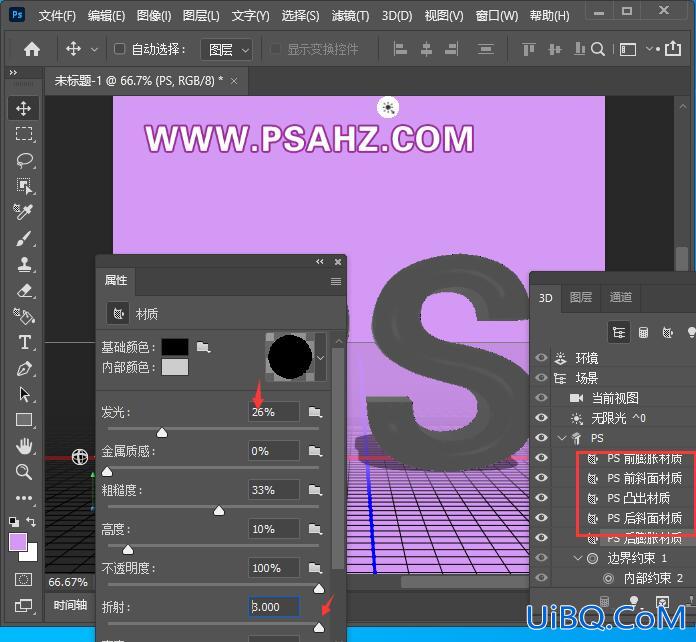Toggle visibility of 无限光 row

541,417
